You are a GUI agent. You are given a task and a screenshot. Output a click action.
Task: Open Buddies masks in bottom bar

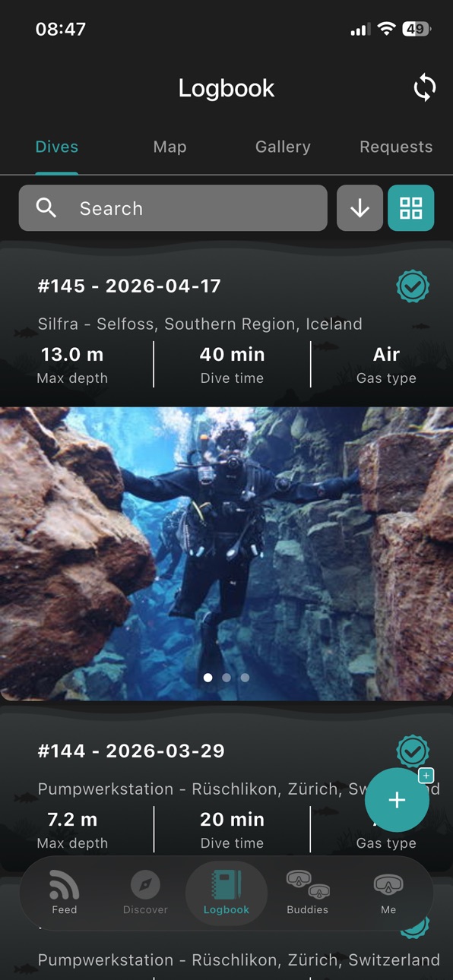pyautogui.click(x=308, y=893)
